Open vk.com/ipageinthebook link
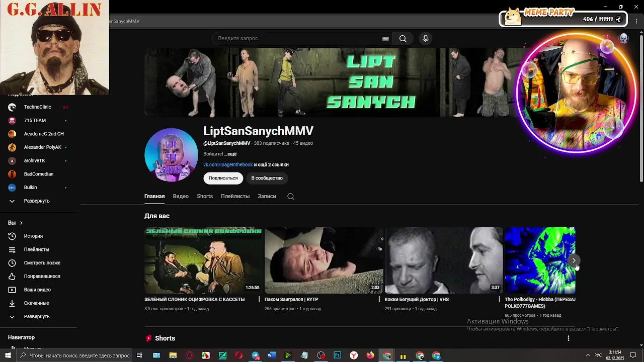644x362 pixels. [x=228, y=164]
